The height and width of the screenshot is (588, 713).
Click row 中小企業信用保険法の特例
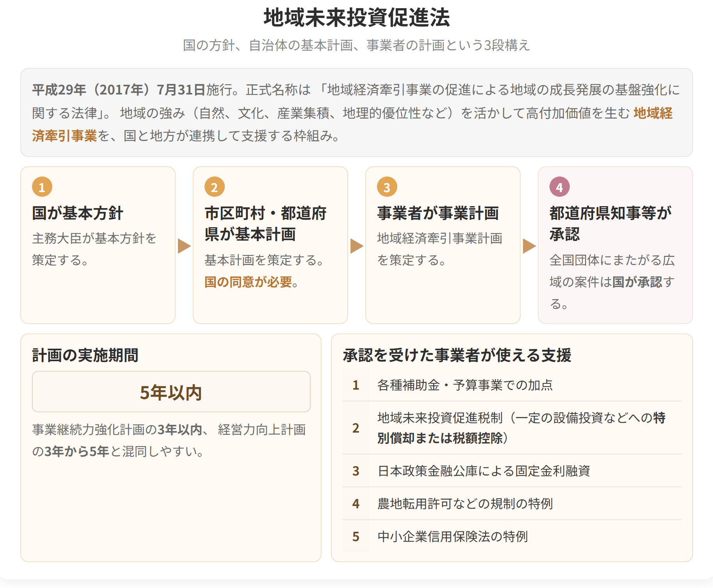(512, 536)
